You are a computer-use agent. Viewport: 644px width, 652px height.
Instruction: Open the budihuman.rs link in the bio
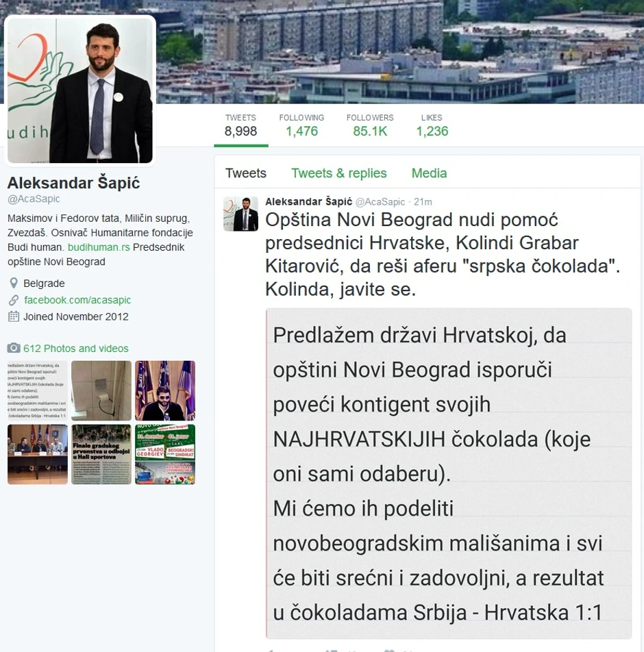point(99,247)
